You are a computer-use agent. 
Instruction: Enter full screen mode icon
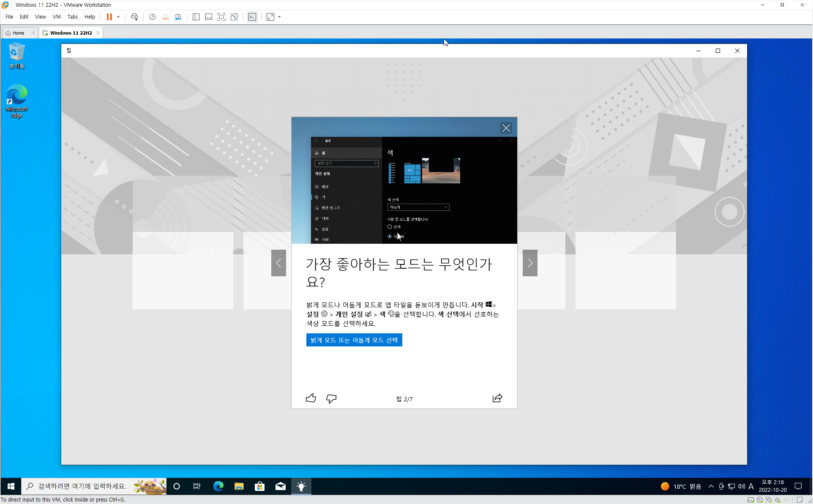[x=221, y=17]
